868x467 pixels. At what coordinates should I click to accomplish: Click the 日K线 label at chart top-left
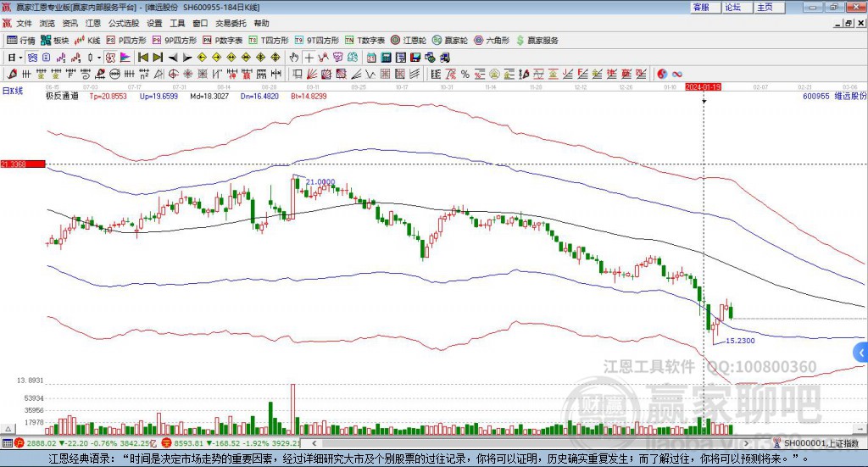pos(13,92)
